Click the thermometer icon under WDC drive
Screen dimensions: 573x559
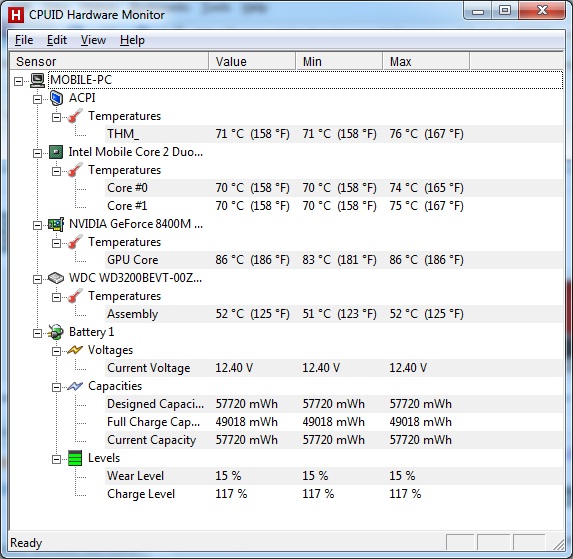tap(75, 296)
